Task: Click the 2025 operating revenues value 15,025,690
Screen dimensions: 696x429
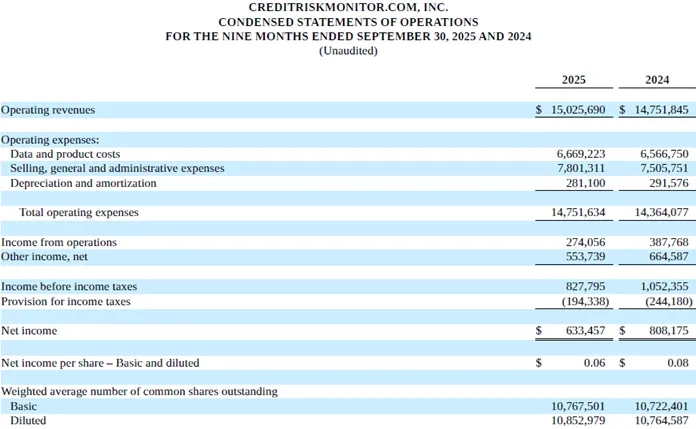Action: point(578,109)
